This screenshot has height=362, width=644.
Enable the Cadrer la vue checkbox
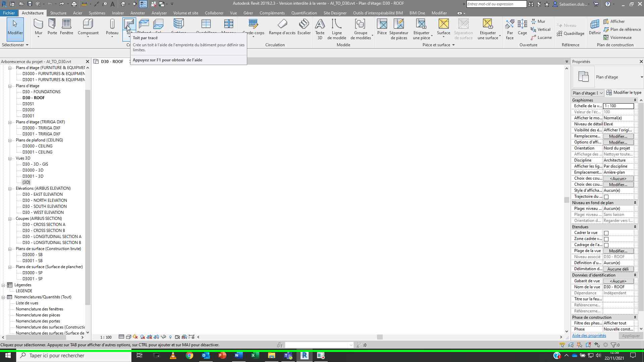606,233
